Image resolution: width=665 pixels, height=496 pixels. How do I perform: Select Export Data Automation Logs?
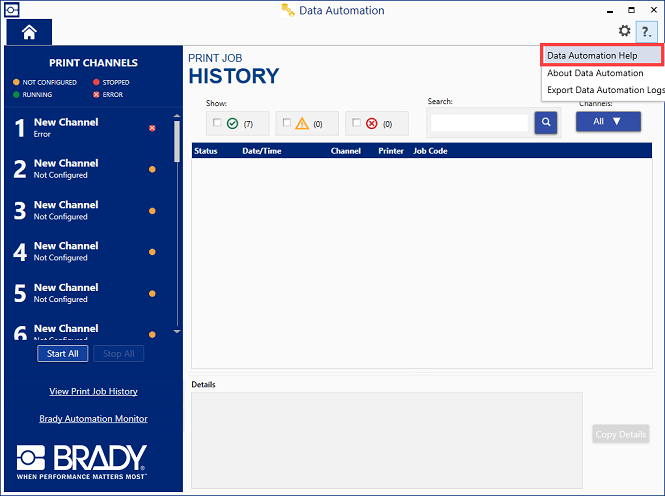604,90
